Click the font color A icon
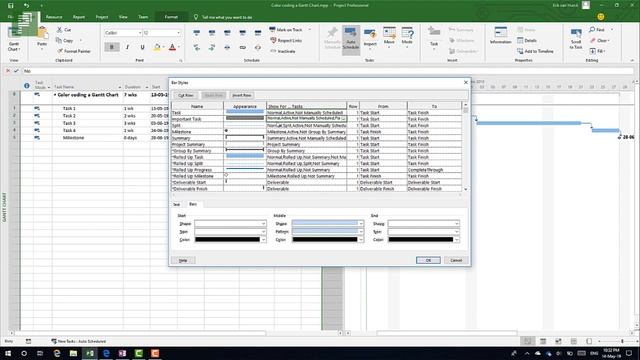640x360 pixels. pos(173,47)
